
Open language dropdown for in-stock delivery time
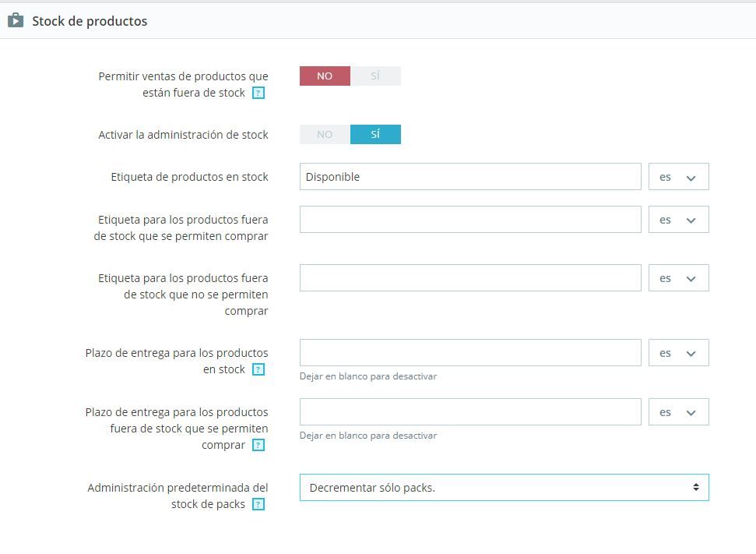[678, 353]
